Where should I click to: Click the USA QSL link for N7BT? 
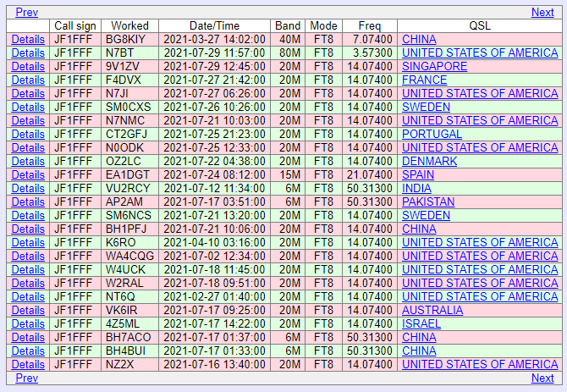pos(480,52)
